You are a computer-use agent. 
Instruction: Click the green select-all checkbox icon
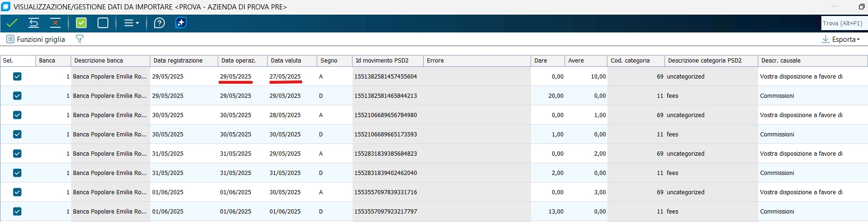81,23
